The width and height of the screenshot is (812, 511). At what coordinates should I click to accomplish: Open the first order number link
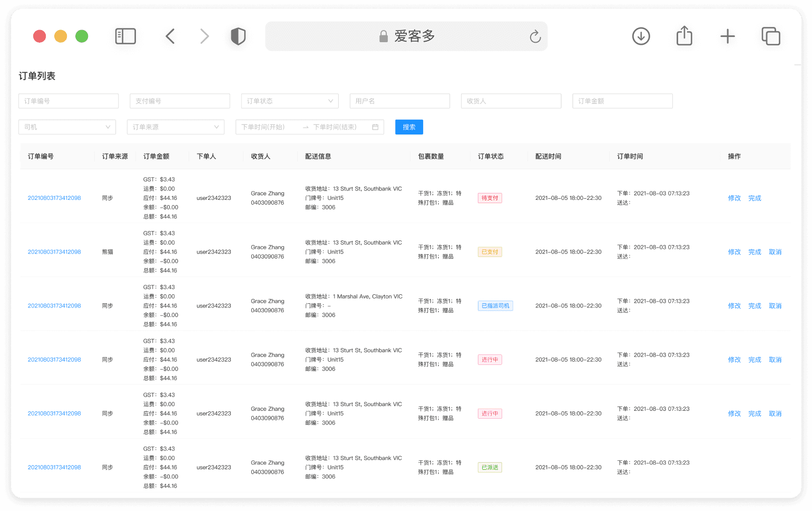(x=54, y=198)
